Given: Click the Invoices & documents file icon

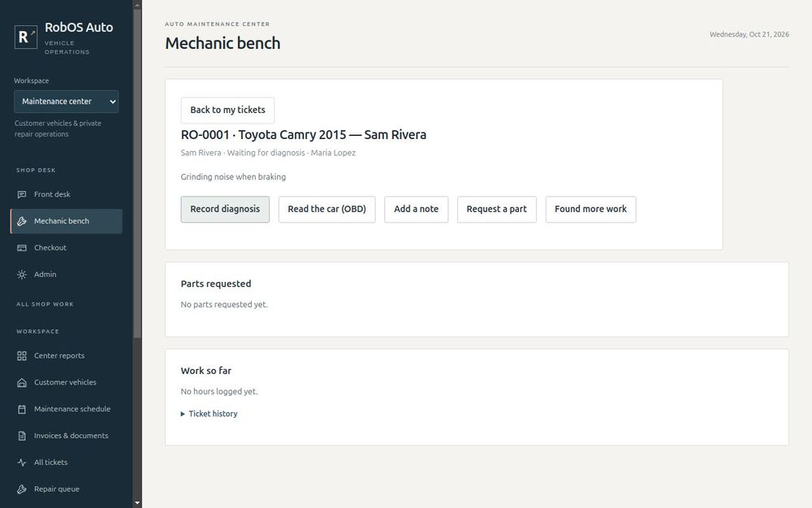Looking at the screenshot, I should pos(22,436).
